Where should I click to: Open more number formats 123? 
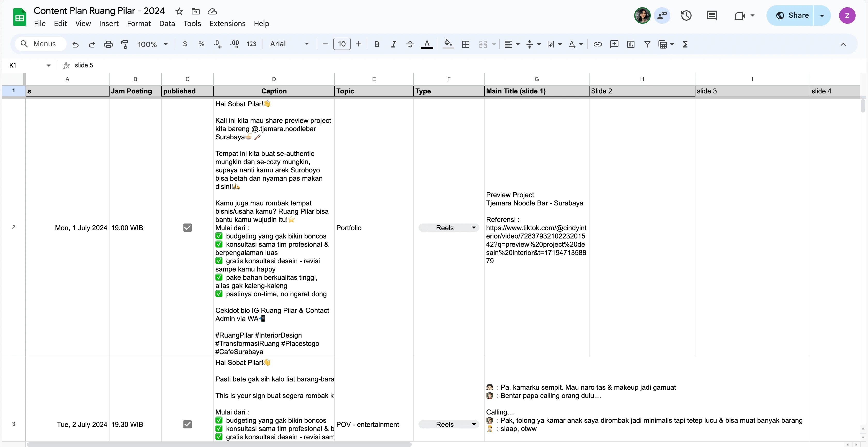pos(251,44)
